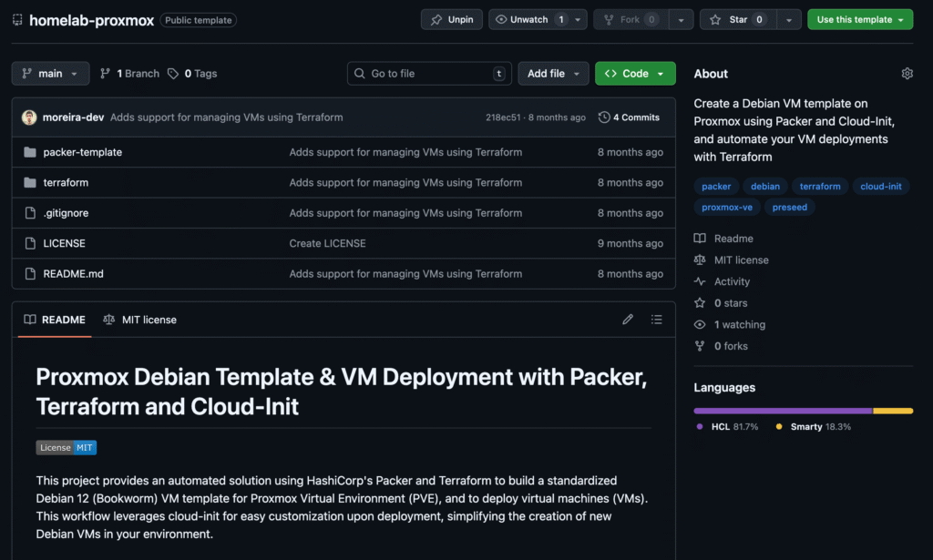Click the fork icon beside 0 forks
933x560 pixels.
(700, 346)
